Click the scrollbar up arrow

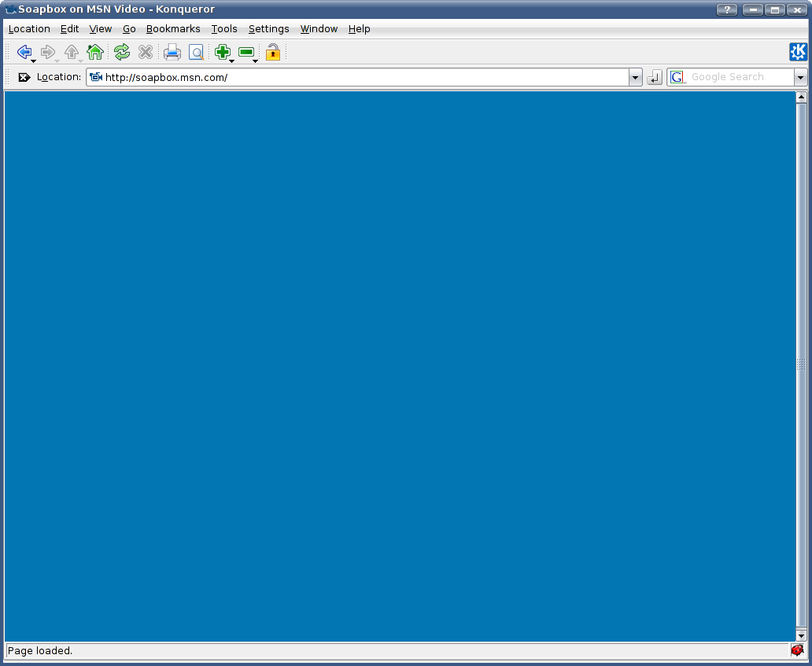tap(801, 97)
